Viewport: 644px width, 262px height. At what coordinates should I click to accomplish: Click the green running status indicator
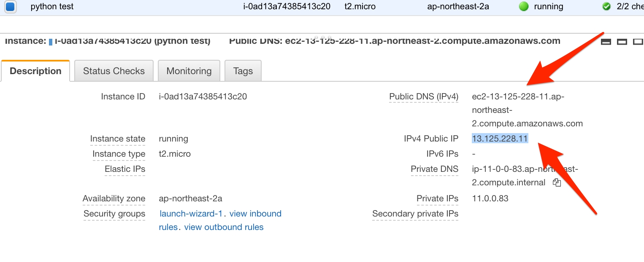pyautogui.click(x=524, y=7)
